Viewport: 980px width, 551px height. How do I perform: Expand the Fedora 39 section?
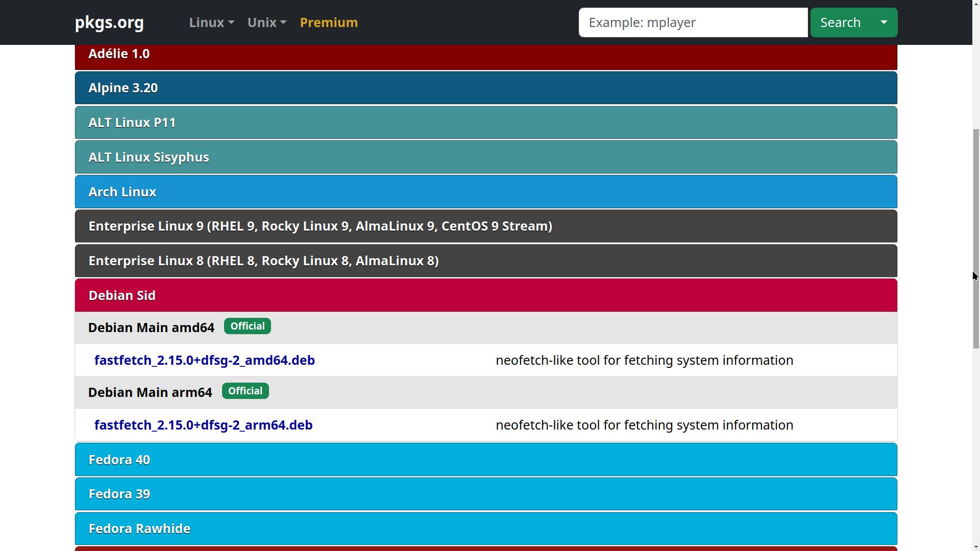[486, 494]
